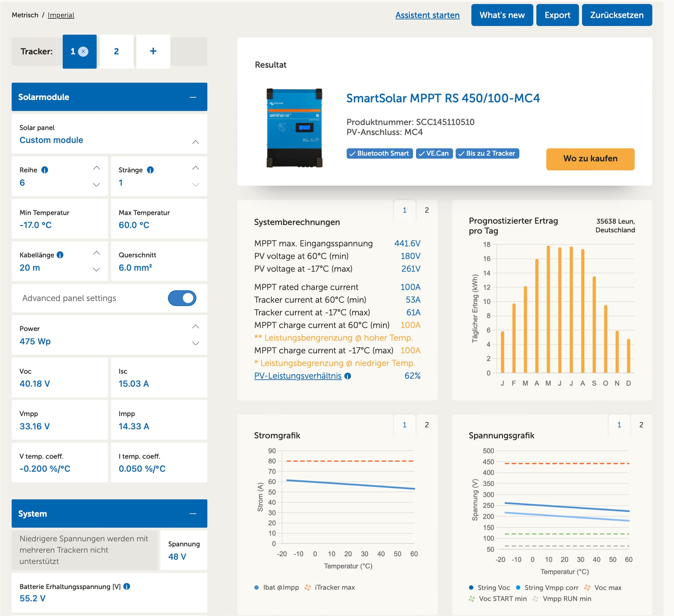Image resolution: width=674 pixels, height=616 pixels.
Task: Open the Assistent starten link
Action: tap(427, 15)
